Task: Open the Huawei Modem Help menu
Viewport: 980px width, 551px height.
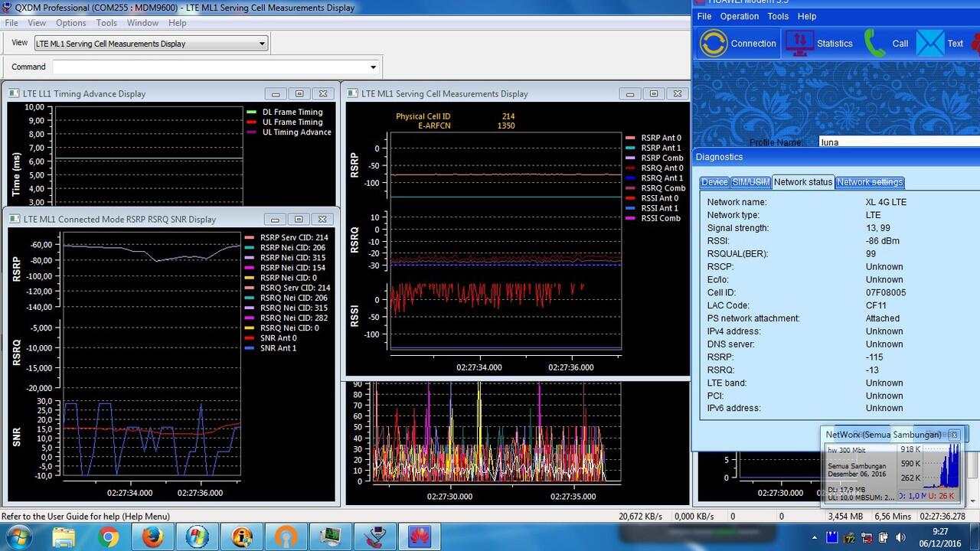Action: (x=807, y=16)
